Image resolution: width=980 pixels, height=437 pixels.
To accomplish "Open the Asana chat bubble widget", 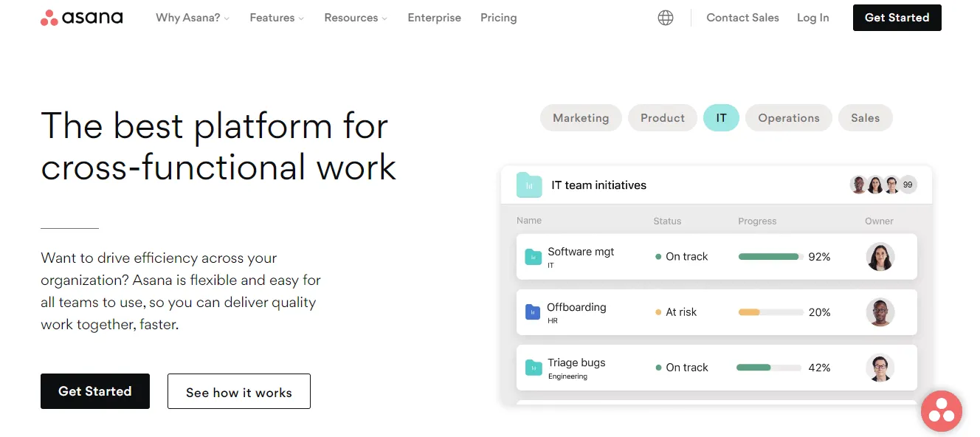I will point(942,411).
